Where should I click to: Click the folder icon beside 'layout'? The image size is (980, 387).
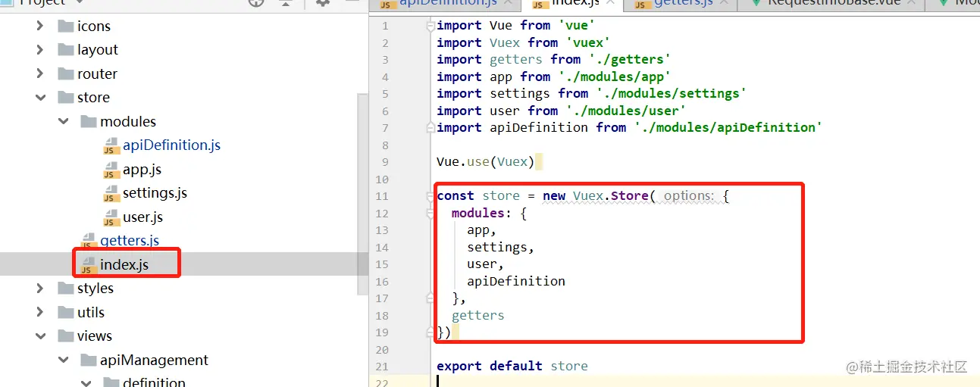click(66, 50)
